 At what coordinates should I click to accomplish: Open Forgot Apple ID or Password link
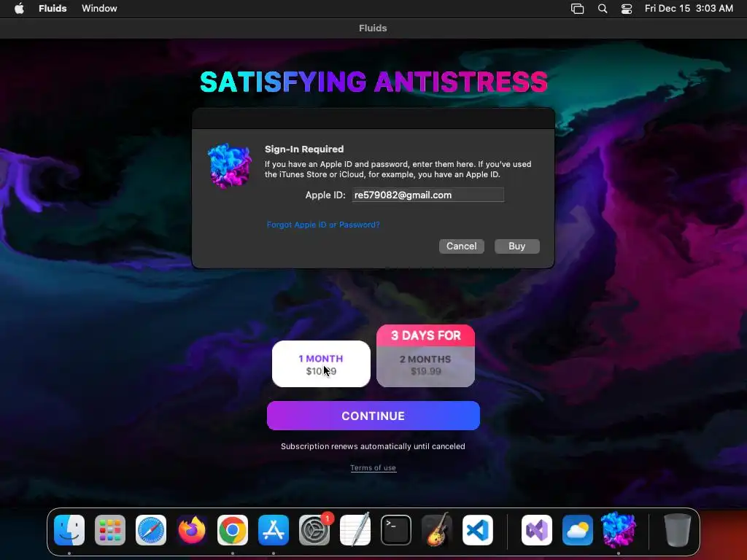click(323, 225)
